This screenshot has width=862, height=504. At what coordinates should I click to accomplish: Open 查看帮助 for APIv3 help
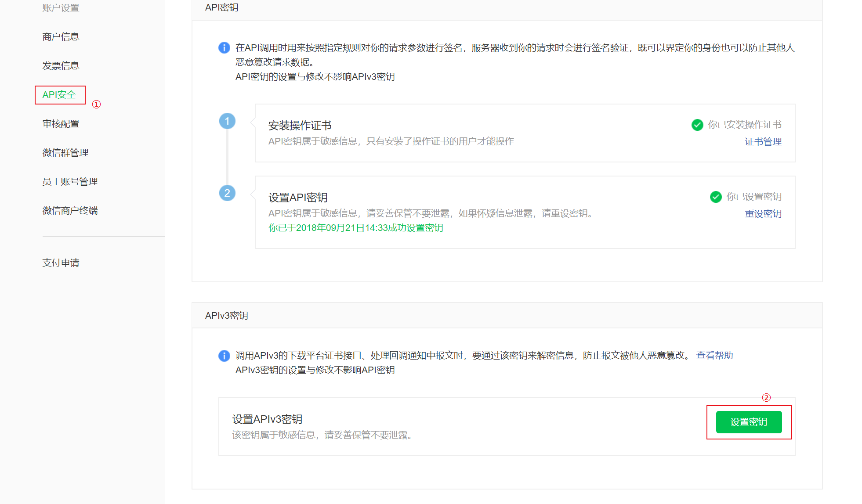714,355
